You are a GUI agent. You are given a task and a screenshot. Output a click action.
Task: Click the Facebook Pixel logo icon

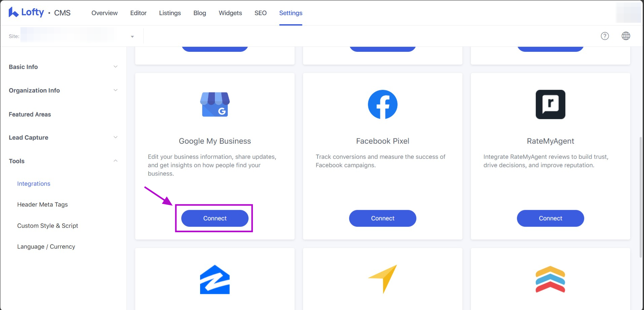[382, 104]
